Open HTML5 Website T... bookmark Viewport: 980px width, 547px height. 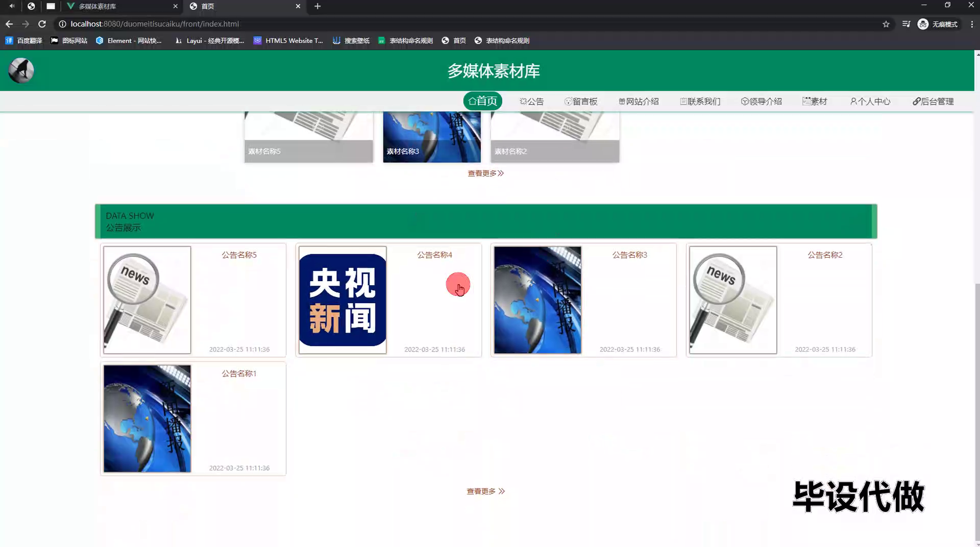[x=288, y=40]
